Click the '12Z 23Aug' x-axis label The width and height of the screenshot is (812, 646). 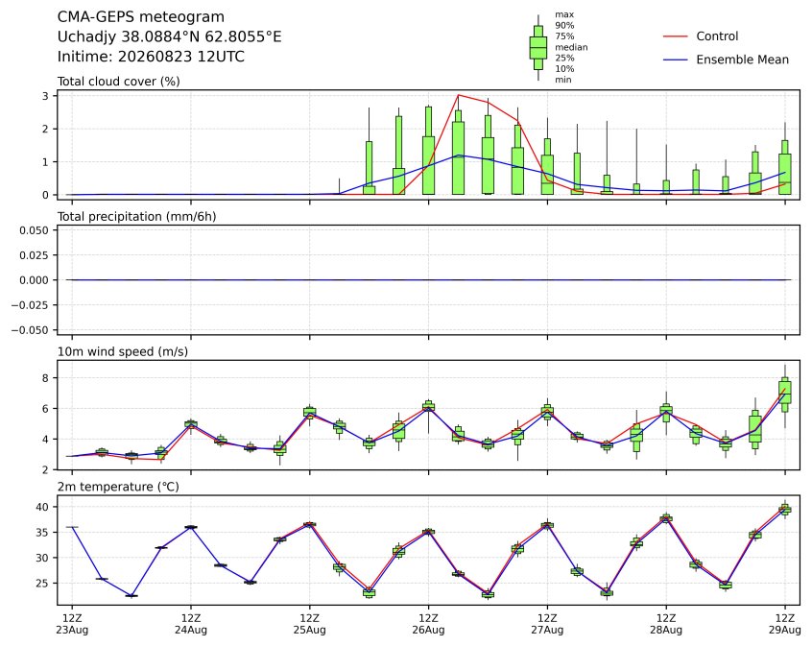click(x=72, y=624)
